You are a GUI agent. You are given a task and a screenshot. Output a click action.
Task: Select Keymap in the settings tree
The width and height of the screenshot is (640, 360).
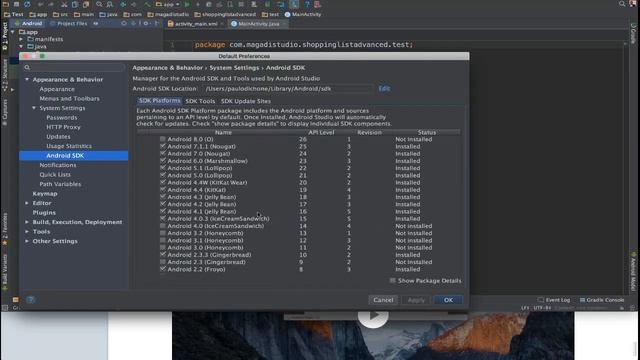pos(45,193)
